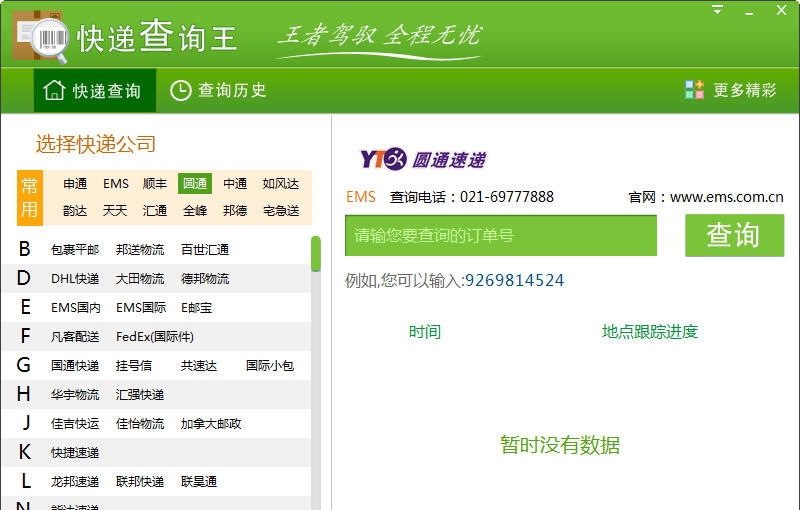Choose DHL快递 in the list
Image resolution: width=800 pixels, height=510 pixels.
click(75, 279)
